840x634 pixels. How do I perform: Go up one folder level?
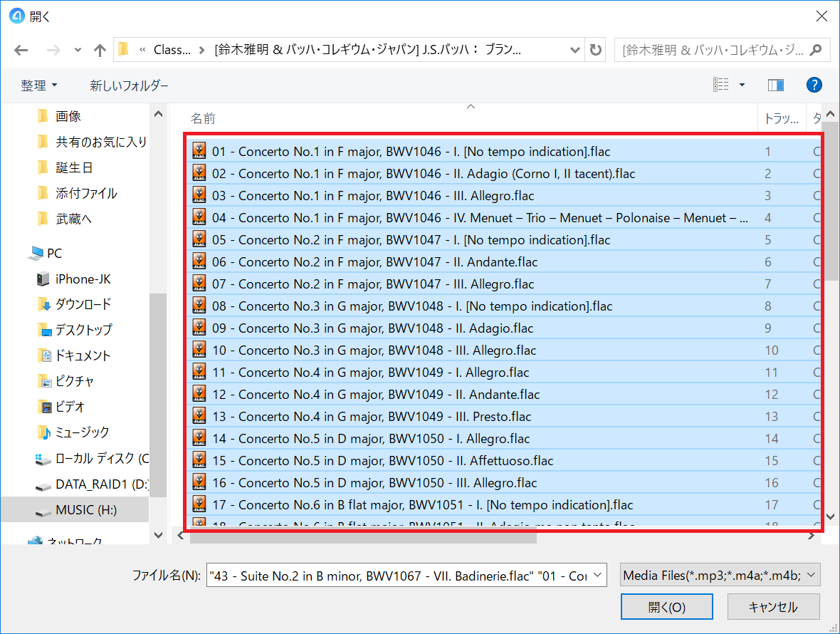pyautogui.click(x=100, y=51)
